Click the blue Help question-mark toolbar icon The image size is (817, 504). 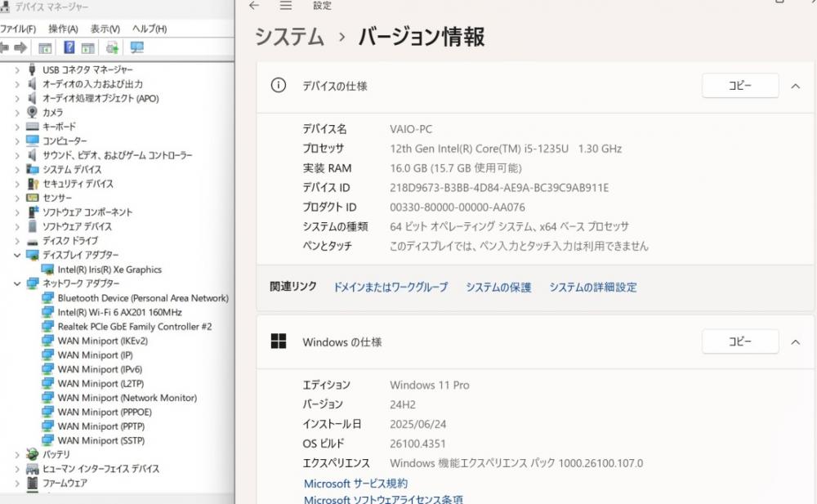coord(69,47)
